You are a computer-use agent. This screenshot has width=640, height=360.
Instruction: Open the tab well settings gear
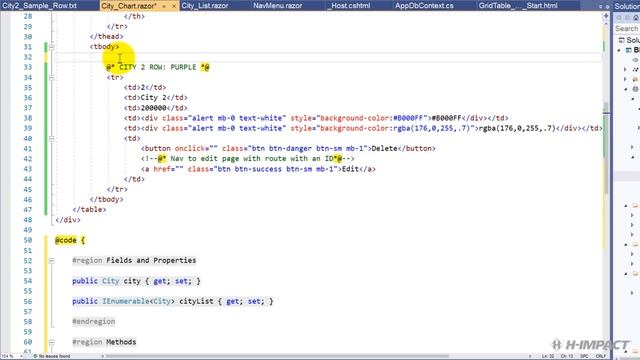607,7
